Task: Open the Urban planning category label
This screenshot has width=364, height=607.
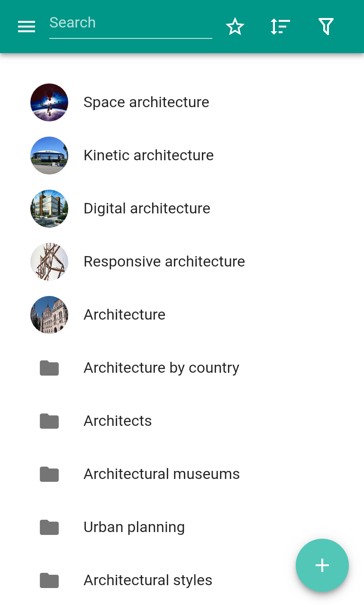Action: [134, 527]
